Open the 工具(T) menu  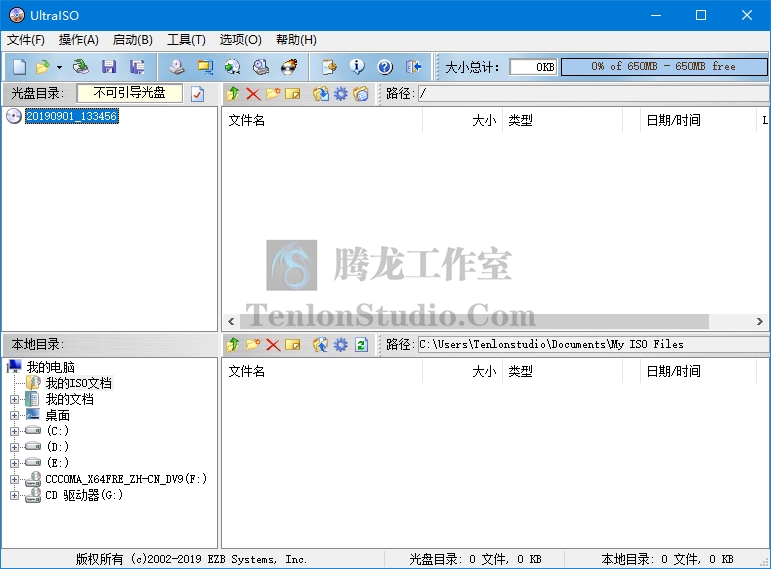186,40
